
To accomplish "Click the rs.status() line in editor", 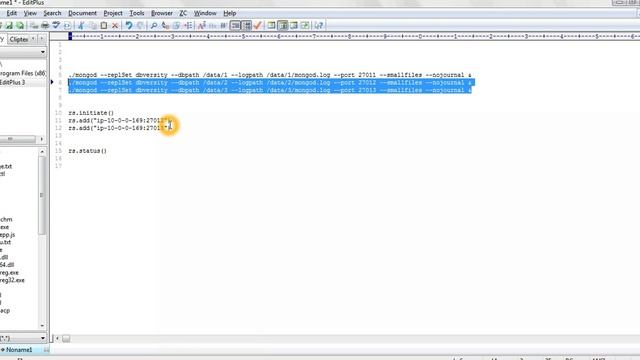I will click(x=87, y=151).
